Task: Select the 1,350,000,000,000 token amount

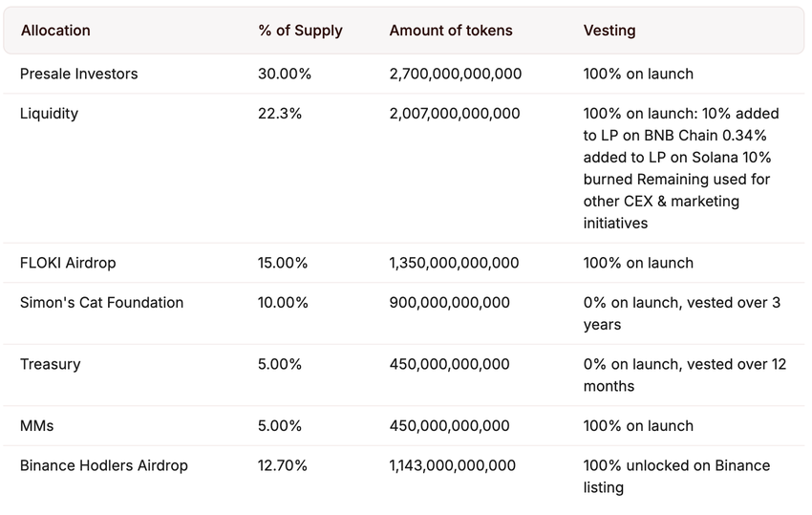Action: click(455, 263)
